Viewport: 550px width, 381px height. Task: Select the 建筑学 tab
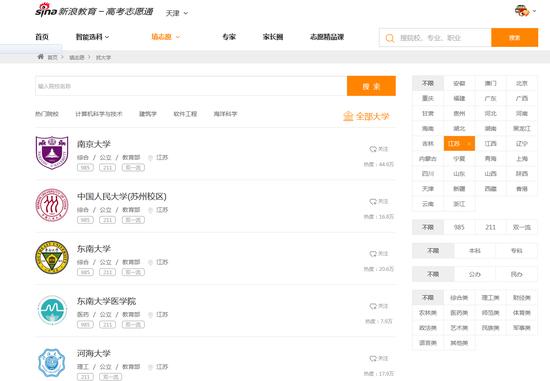[148, 114]
